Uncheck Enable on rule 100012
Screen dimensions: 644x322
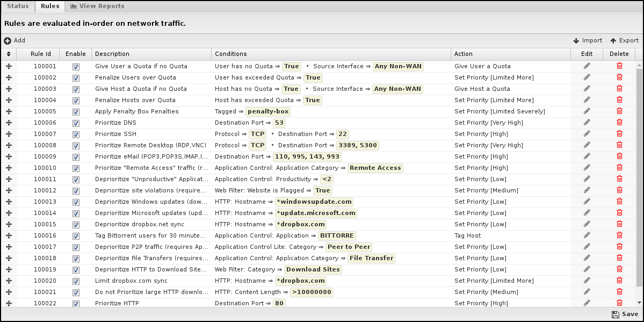[76, 191]
